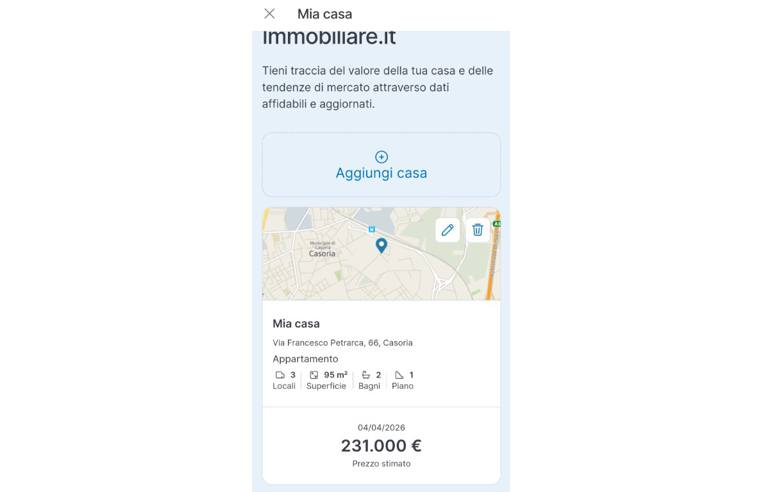Viewport: 764px width, 492px height.
Task: Click the Appartamento property type text
Action: [x=305, y=359]
